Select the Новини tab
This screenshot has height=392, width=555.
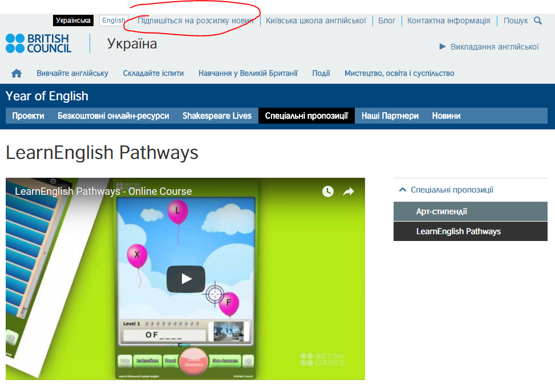tap(446, 116)
